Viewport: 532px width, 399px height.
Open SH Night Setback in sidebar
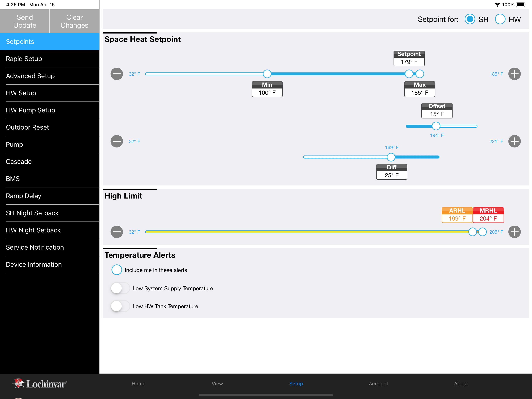50,213
